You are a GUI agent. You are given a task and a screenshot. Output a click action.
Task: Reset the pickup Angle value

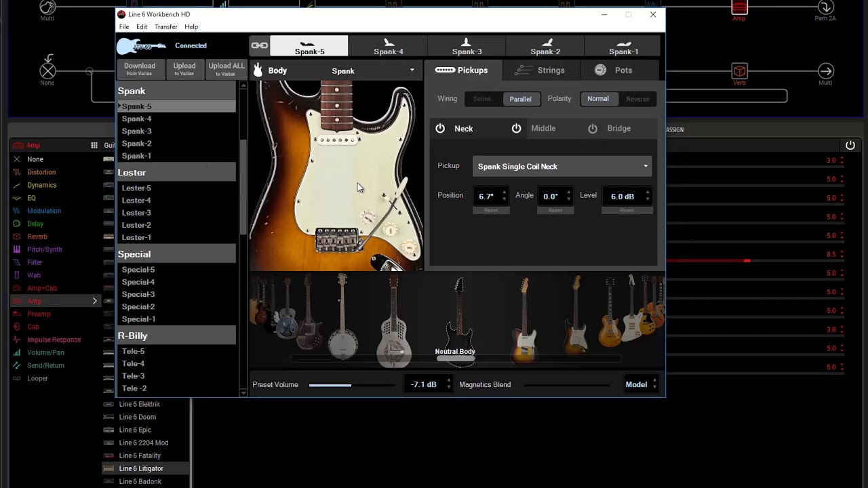pyautogui.click(x=555, y=210)
